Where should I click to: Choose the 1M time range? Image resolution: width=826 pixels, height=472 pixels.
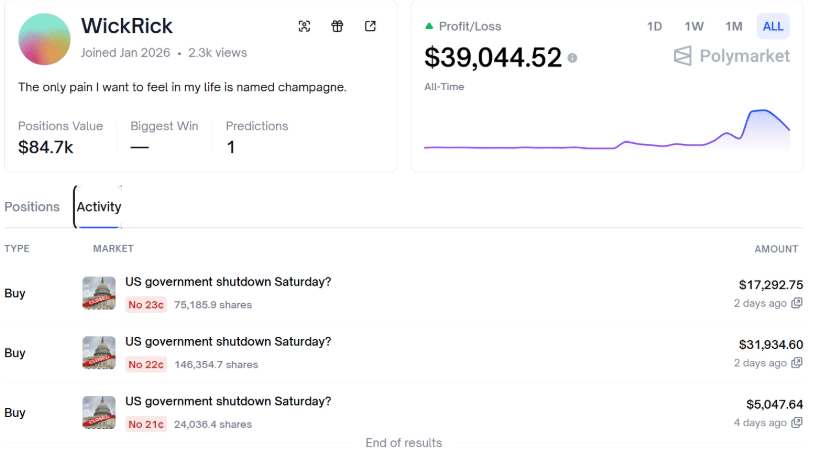click(733, 26)
